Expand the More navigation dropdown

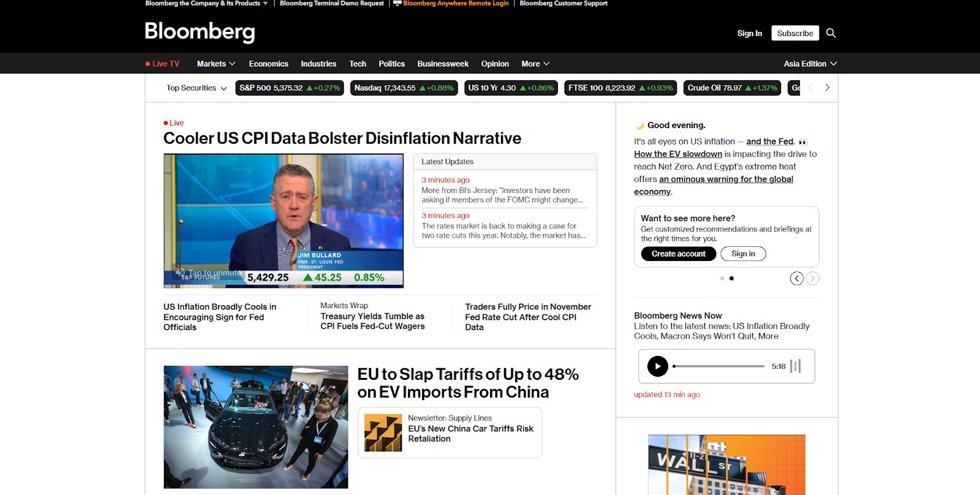pos(535,64)
